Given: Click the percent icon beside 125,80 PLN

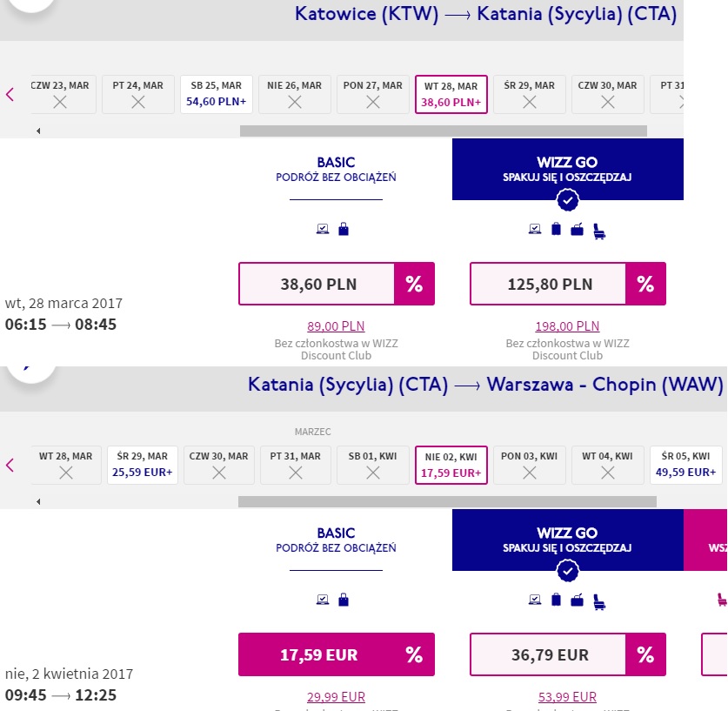Looking at the screenshot, I should point(645,284).
